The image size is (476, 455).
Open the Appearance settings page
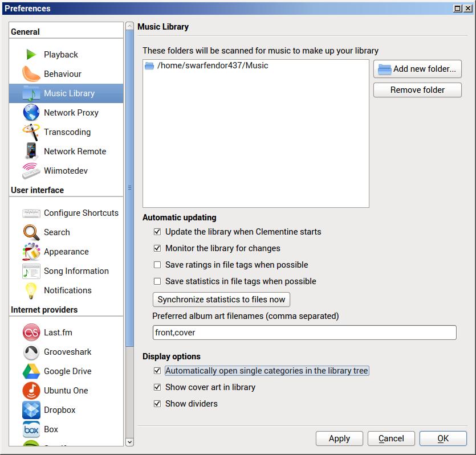point(66,252)
